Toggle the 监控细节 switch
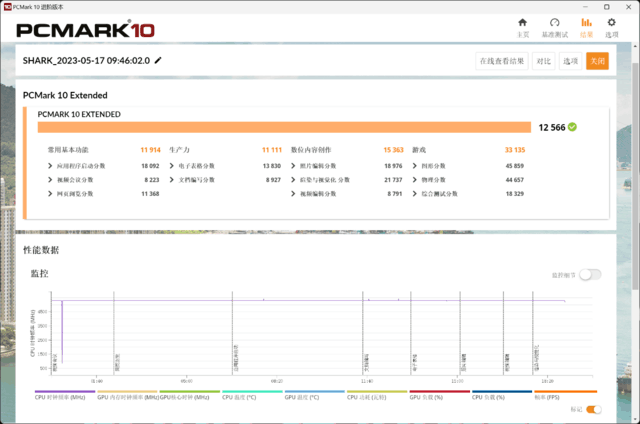This screenshot has height=424, width=640. click(590, 275)
